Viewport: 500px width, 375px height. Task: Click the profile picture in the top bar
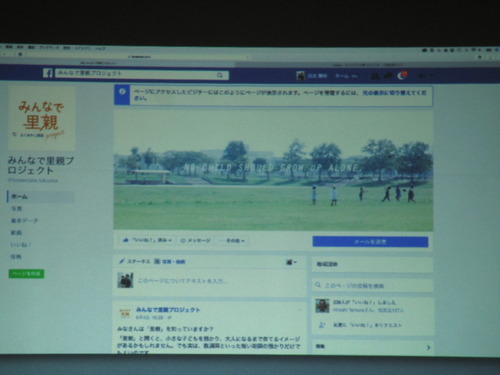(300, 76)
